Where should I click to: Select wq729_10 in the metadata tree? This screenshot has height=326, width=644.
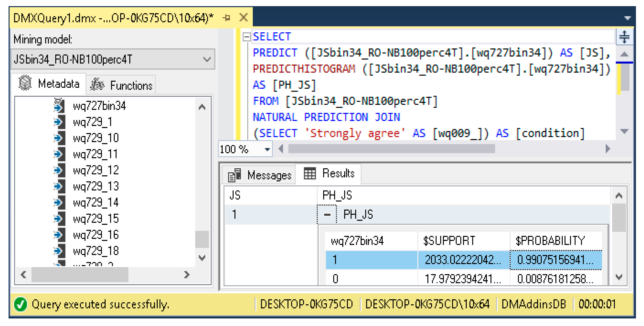(96, 138)
